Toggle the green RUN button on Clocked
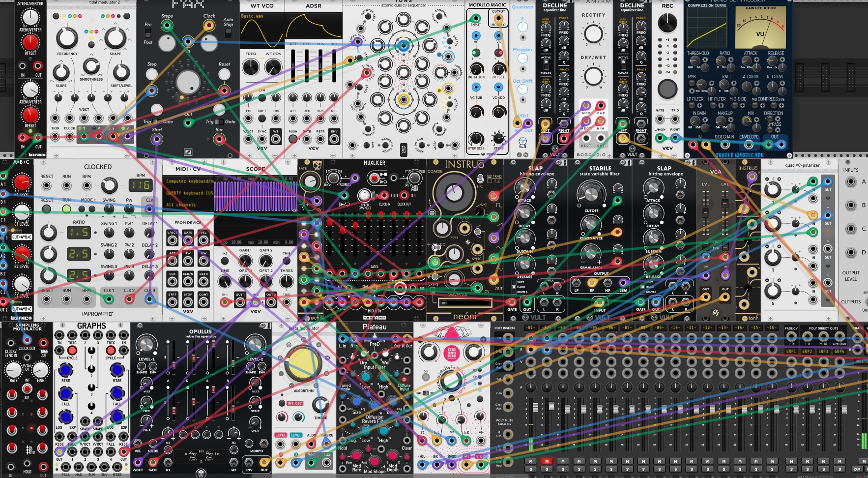Viewport: 868px width, 478px height. coord(66,209)
